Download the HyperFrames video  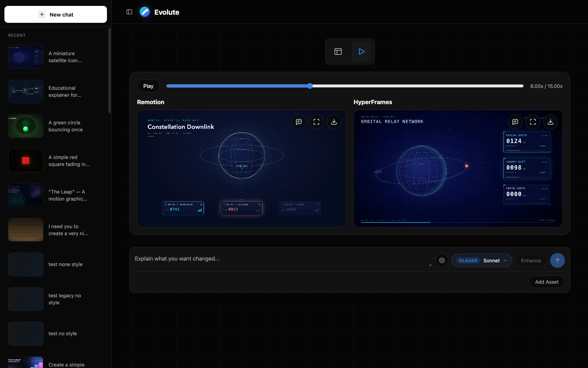(551, 122)
